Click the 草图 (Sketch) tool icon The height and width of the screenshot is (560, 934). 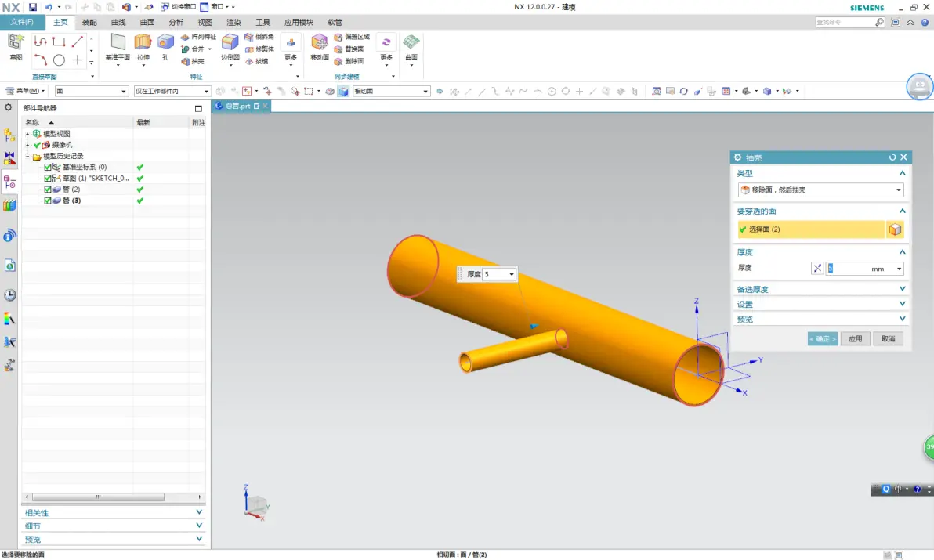[16, 43]
